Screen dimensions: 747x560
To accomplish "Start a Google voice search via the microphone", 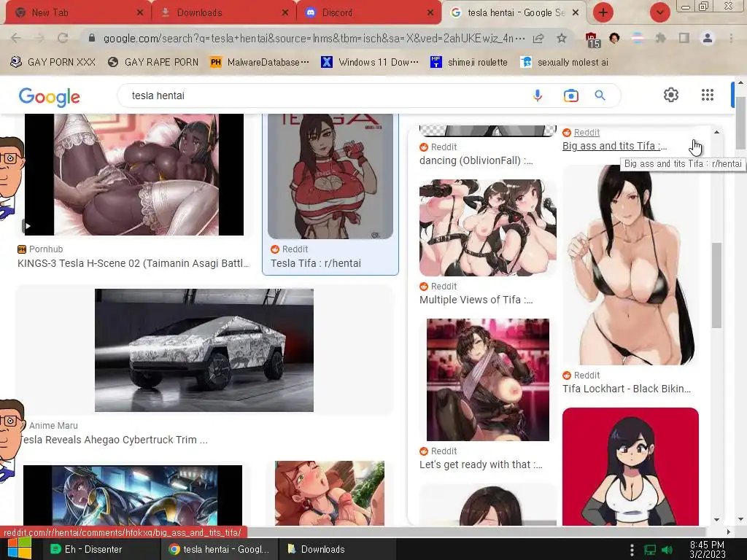I will [x=538, y=96].
